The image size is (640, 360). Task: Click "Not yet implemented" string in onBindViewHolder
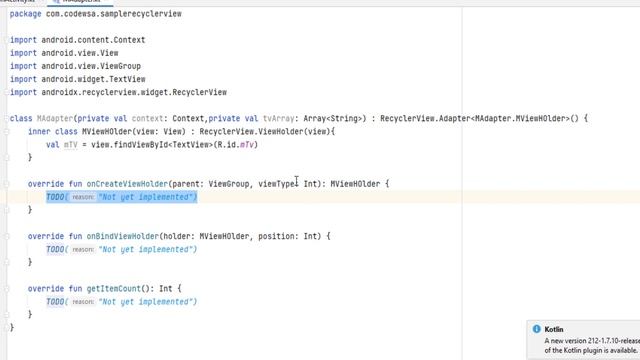[147, 249]
